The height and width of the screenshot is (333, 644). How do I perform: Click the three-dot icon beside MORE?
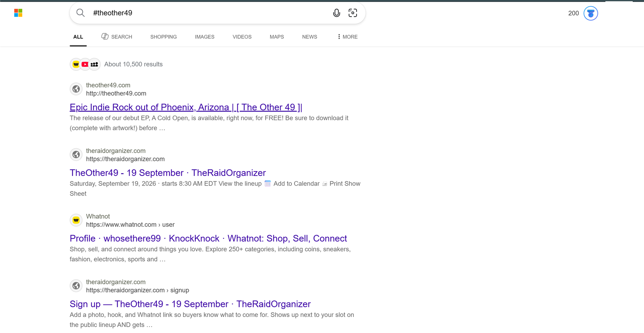click(339, 37)
